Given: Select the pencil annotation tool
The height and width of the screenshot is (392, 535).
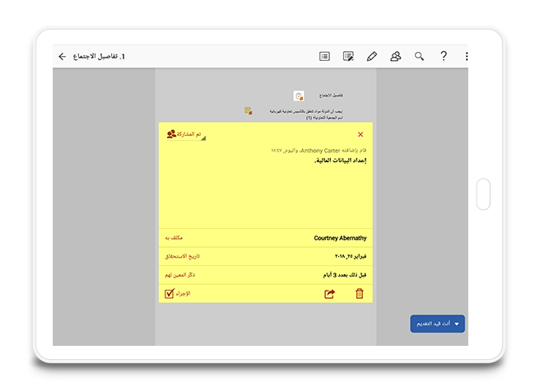Looking at the screenshot, I should click(372, 56).
